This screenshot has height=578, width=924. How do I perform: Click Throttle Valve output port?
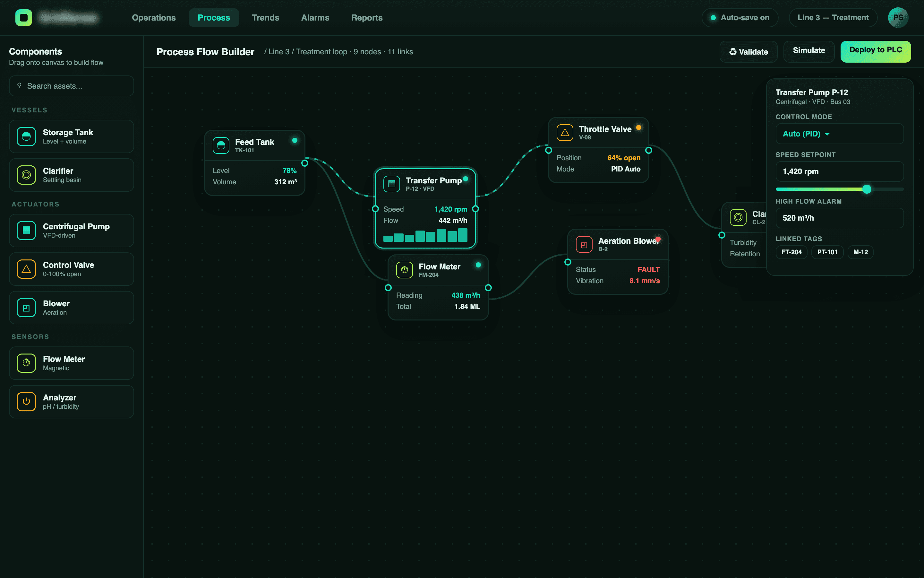[x=649, y=150]
